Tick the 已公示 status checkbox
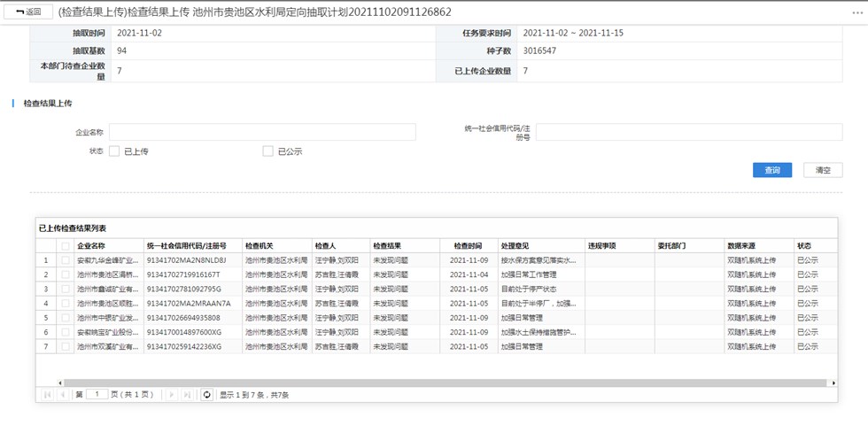Viewport: 868px width, 425px height. click(267, 151)
